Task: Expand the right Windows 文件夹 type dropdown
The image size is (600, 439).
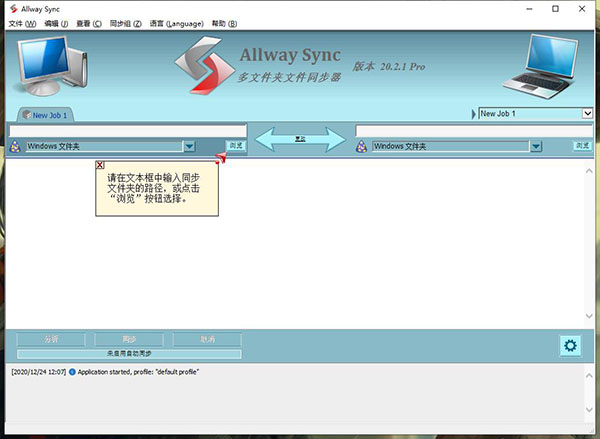Action: tap(536, 146)
